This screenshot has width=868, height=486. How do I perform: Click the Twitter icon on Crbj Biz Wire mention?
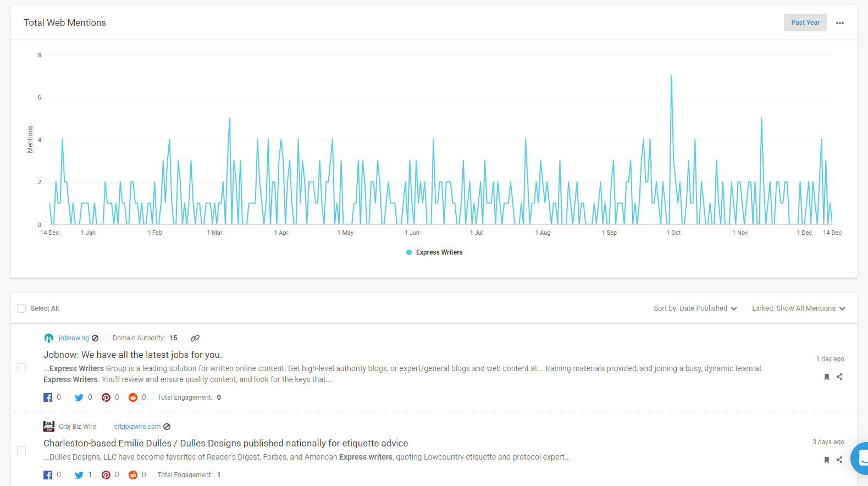pyautogui.click(x=79, y=475)
